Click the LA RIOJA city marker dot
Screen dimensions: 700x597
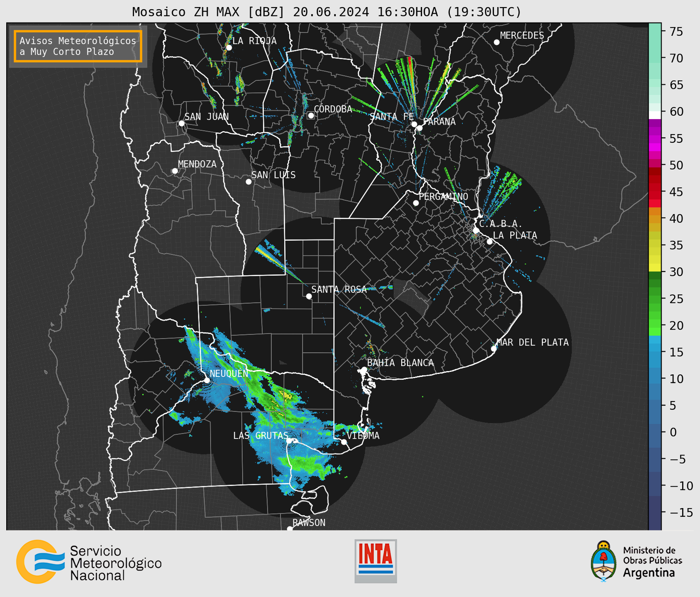coord(229,48)
